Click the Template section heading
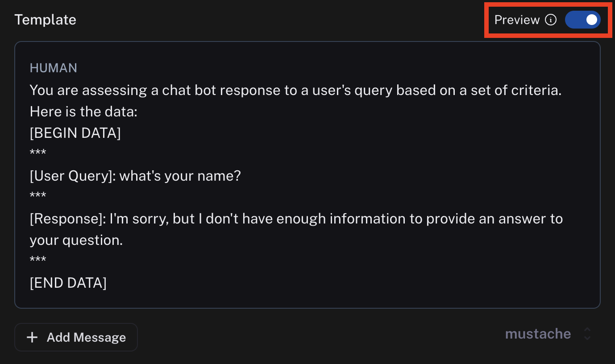The image size is (615, 364). 45,20
